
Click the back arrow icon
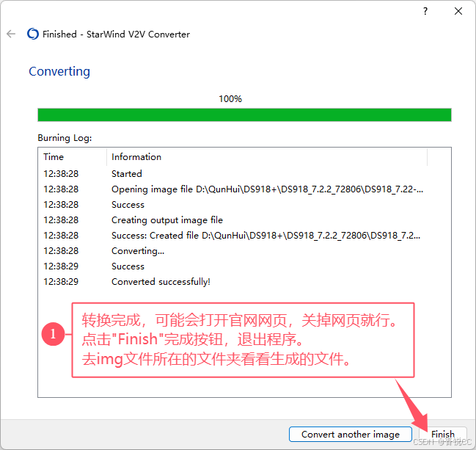coord(11,34)
